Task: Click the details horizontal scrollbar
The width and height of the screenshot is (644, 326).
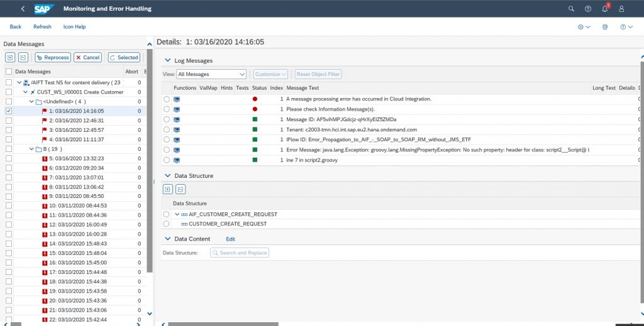Action: coord(223,324)
